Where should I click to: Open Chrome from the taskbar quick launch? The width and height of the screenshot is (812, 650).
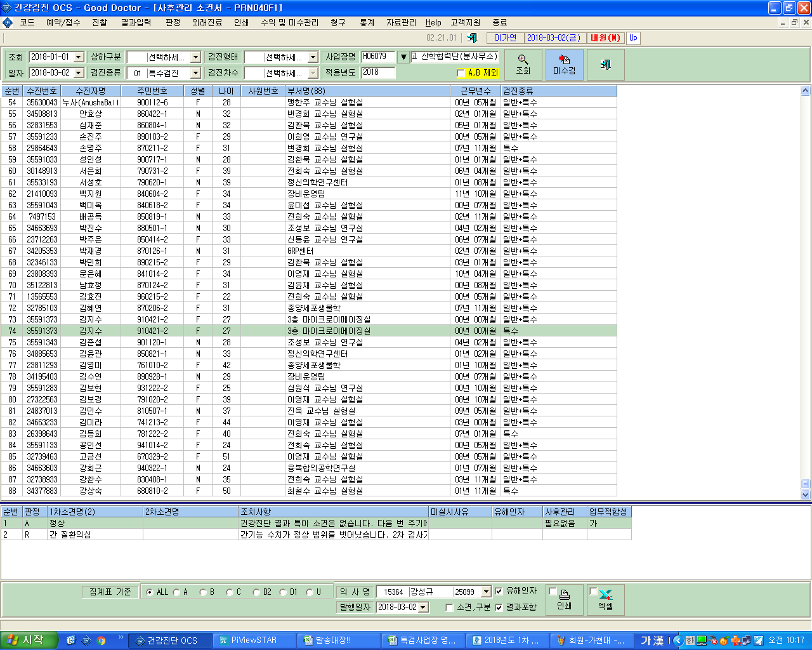[x=101, y=640]
